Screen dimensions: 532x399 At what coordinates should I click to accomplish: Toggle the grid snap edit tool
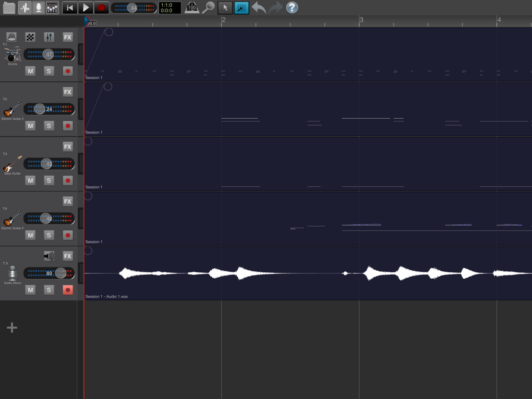pyautogui.click(x=241, y=8)
